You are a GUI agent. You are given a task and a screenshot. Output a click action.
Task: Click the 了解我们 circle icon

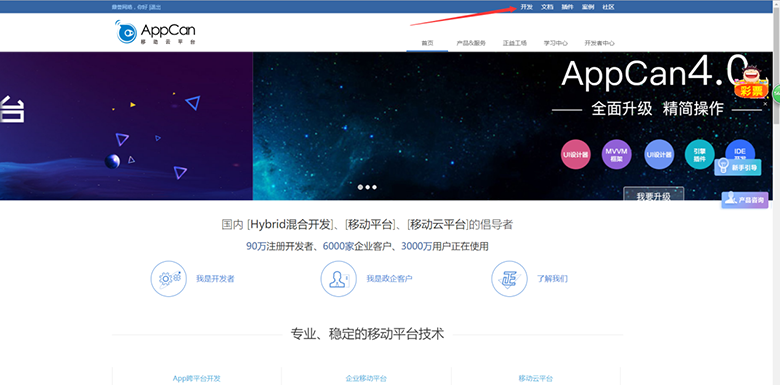coord(509,279)
